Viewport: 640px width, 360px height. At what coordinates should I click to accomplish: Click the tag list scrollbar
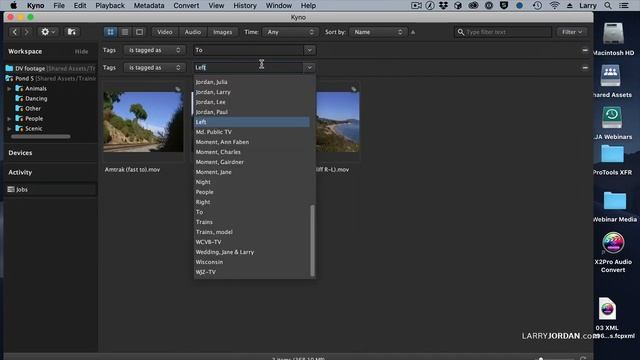(x=312, y=240)
